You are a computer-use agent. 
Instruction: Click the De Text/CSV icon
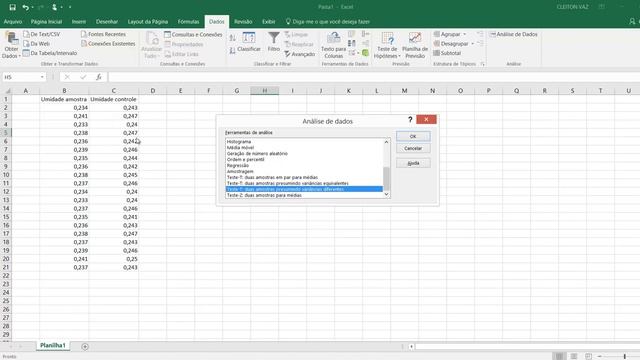[x=27, y=34]
